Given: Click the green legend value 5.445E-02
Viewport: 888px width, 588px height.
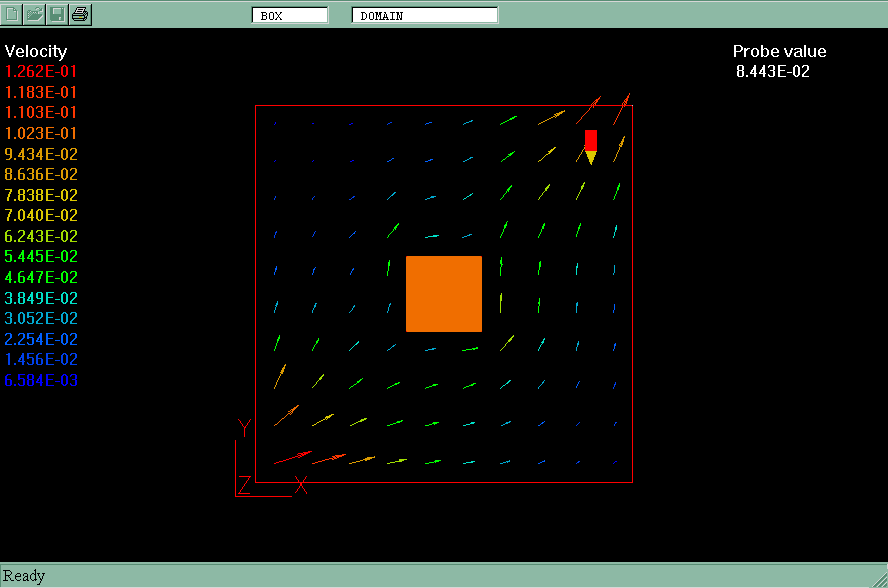Looking at the screenshot, I should [x=41, y=257].
